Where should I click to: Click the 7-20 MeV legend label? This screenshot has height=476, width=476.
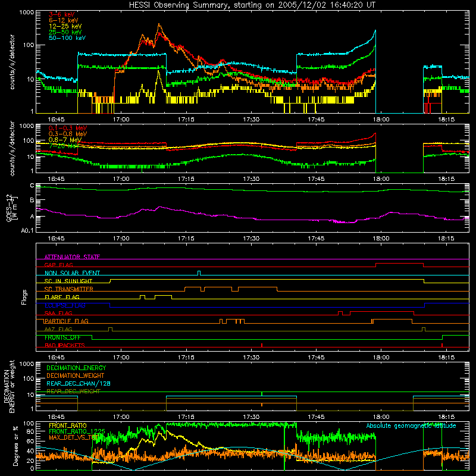point(64,146)
